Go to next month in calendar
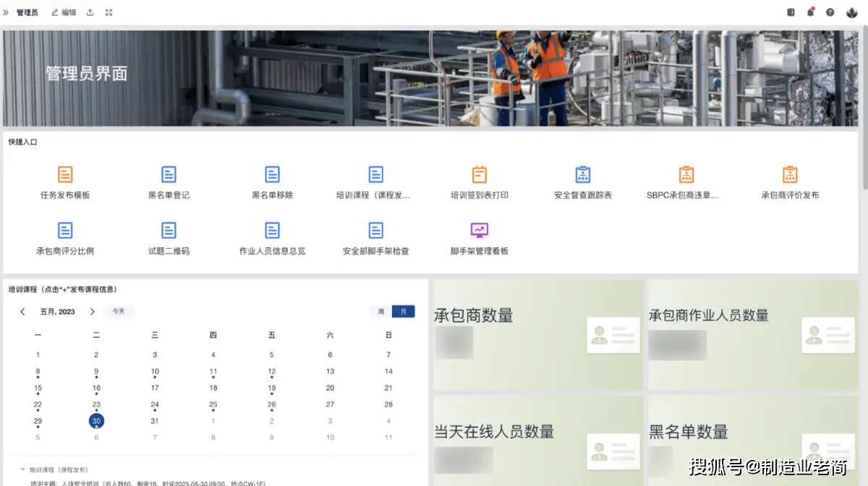 tap(92, 312)
